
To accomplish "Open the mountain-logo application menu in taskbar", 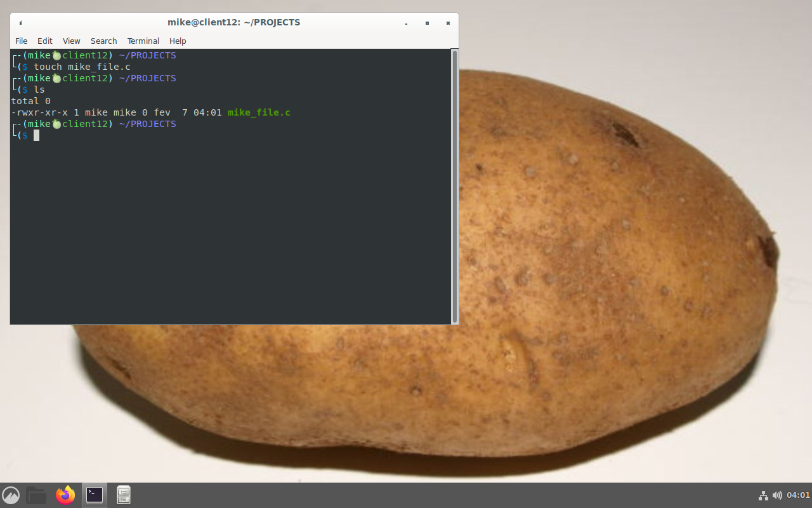I will point(11,495).
